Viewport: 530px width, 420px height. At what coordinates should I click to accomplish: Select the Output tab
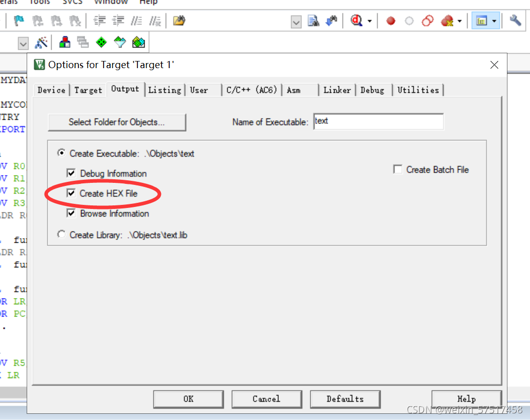click(125, 89)
